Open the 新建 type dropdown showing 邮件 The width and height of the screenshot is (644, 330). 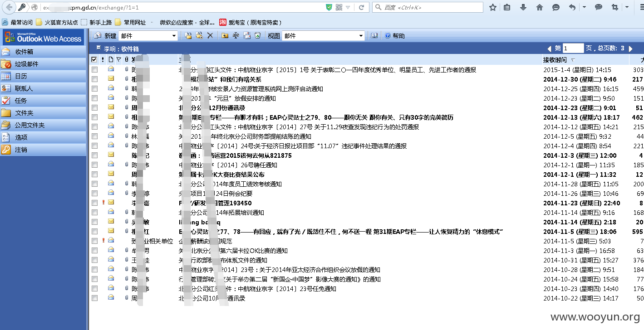point(148,36)
